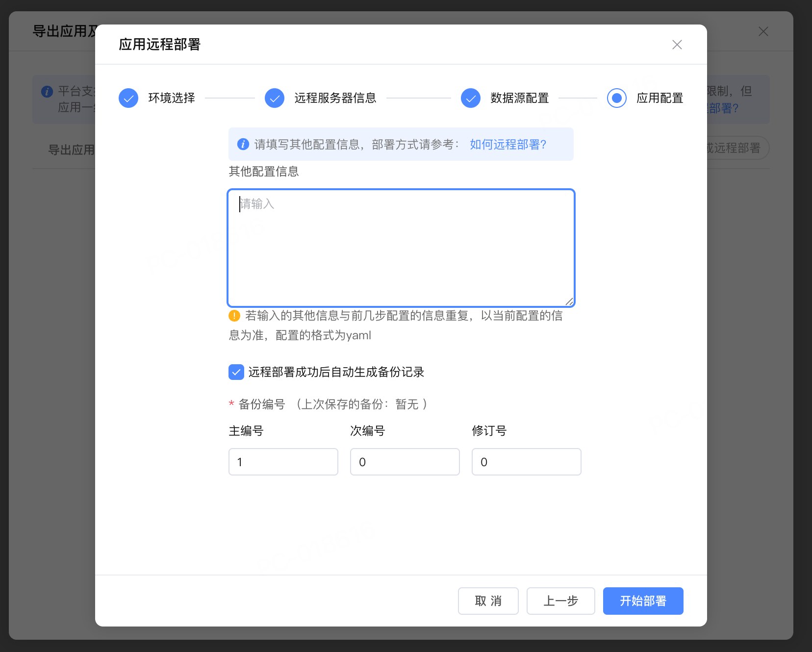Click 上一步 button

point(561,601)
